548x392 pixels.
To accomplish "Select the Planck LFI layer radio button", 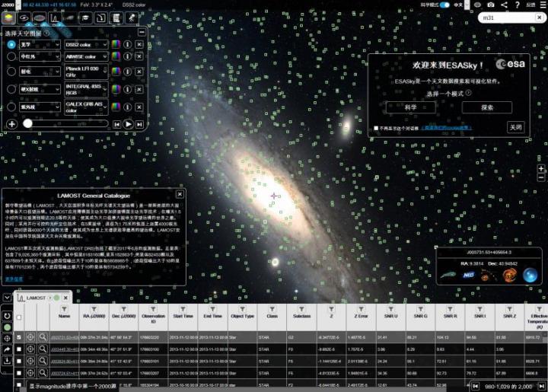I will 11,72.
